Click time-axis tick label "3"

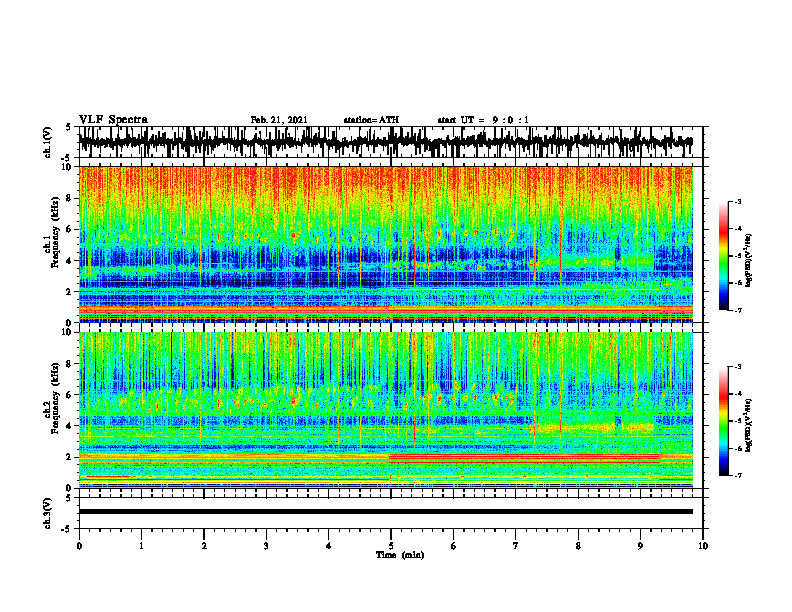coord(266,546)
